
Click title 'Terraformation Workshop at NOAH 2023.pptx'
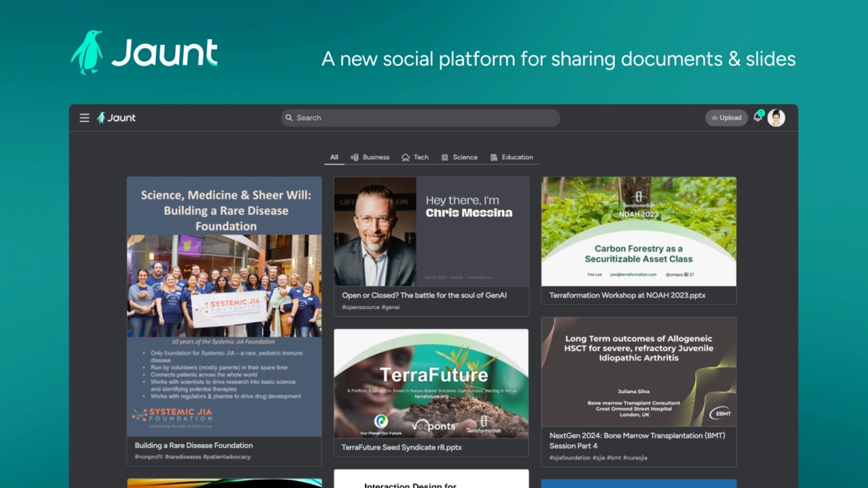(629, 295)
